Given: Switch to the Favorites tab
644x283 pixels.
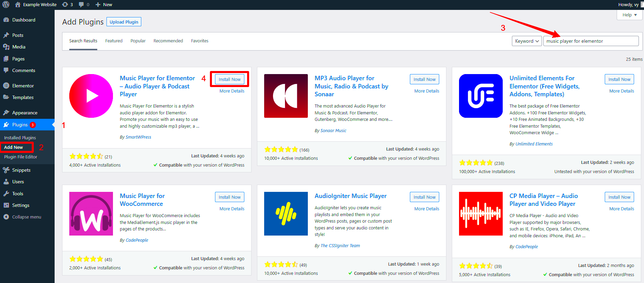Looking at the screenshot, I should point(200,41).
